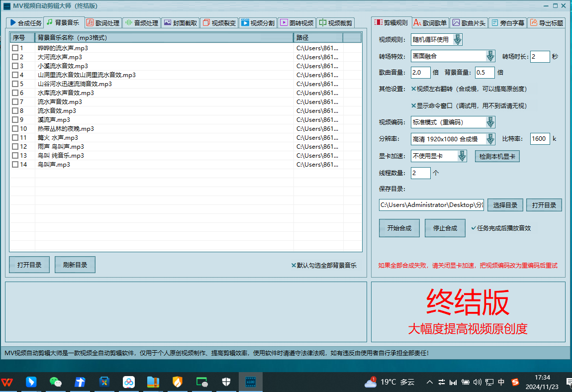Image resolution: width=572 pixels, height=392 pixels.
Task: Open the 音频处理 audio processing tool
Action: 142,22
